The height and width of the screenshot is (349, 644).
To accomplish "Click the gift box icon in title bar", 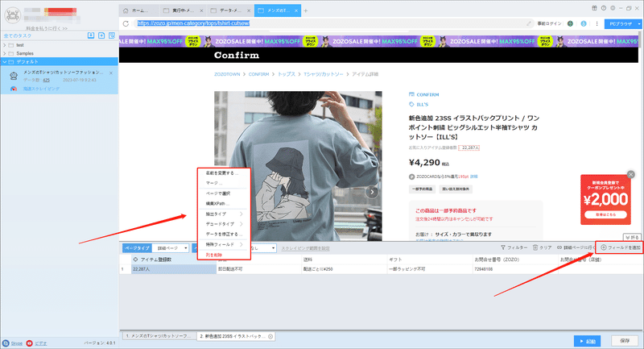I will pyautogui.click(x=594, y=8).
